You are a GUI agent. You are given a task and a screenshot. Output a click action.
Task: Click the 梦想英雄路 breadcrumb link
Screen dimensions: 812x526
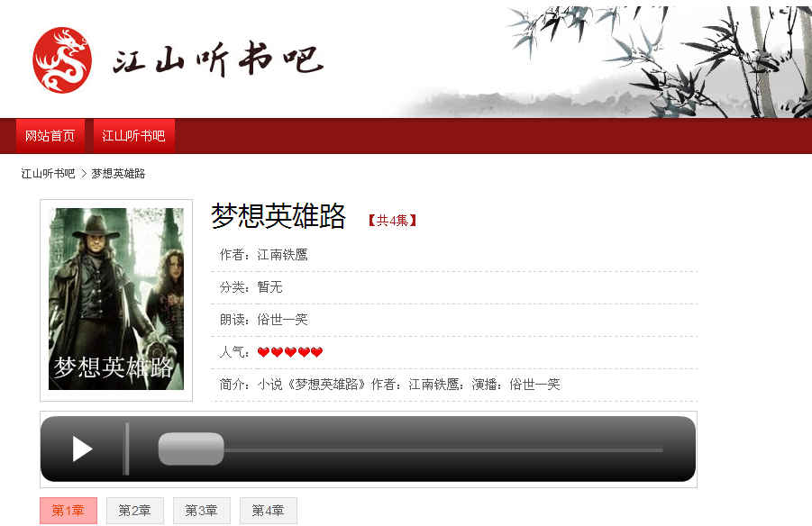pos(118,174)
